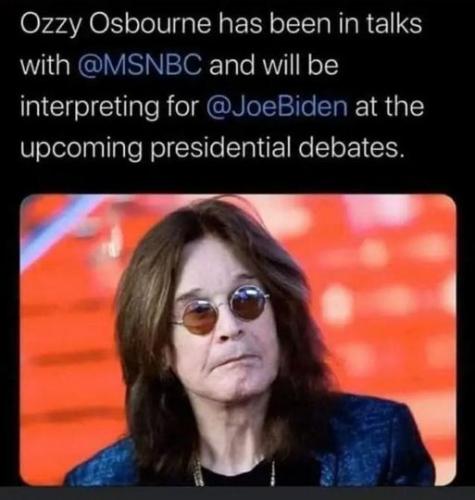The width and height of the screenshot is (475, 500).
Task: Open the @JoeBiden mention link
Action: [277, 106]
